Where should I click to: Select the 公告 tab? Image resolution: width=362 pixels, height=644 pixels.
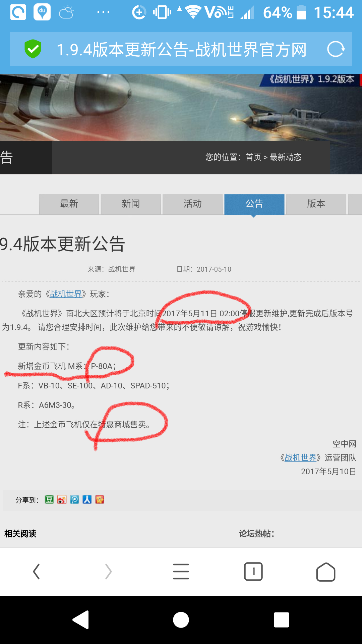[254, 204]
